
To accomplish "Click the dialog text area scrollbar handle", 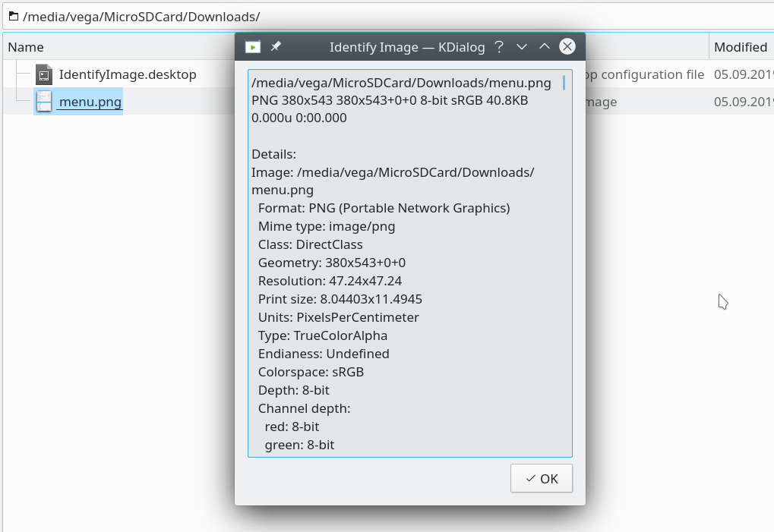I will pos(564,83).
